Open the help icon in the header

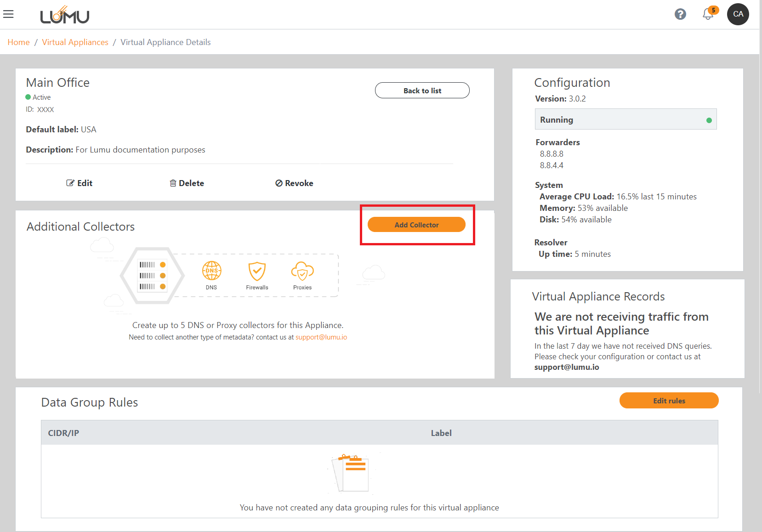(x=680, y=14)
